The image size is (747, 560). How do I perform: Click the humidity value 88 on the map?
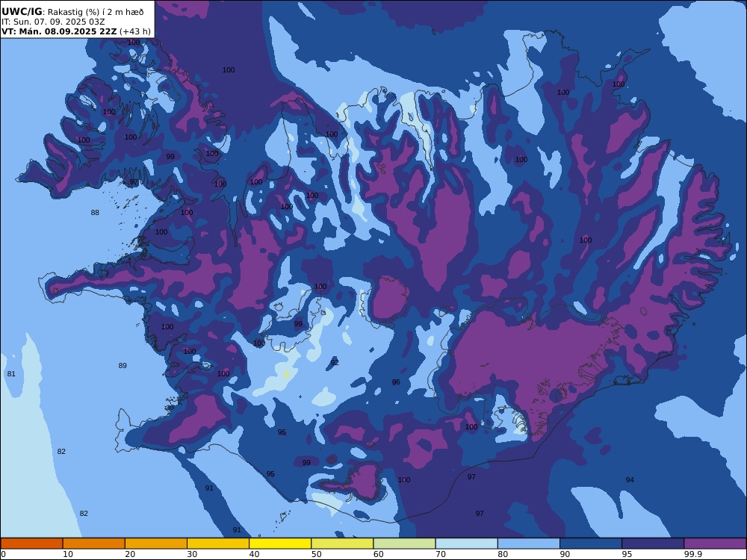[96, 212]
